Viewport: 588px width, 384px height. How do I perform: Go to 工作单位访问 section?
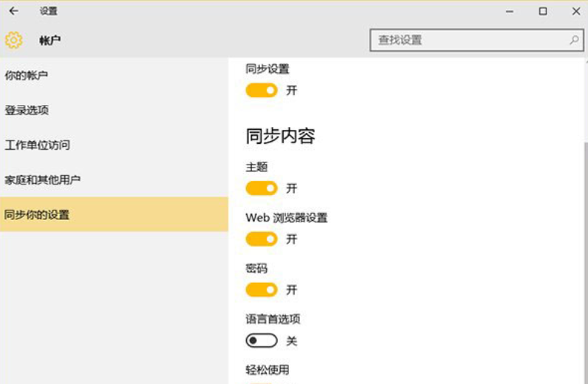37,145
